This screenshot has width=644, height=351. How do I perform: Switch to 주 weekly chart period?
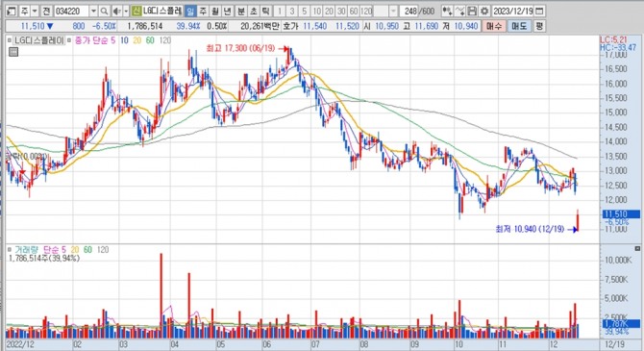click(203, 12)
